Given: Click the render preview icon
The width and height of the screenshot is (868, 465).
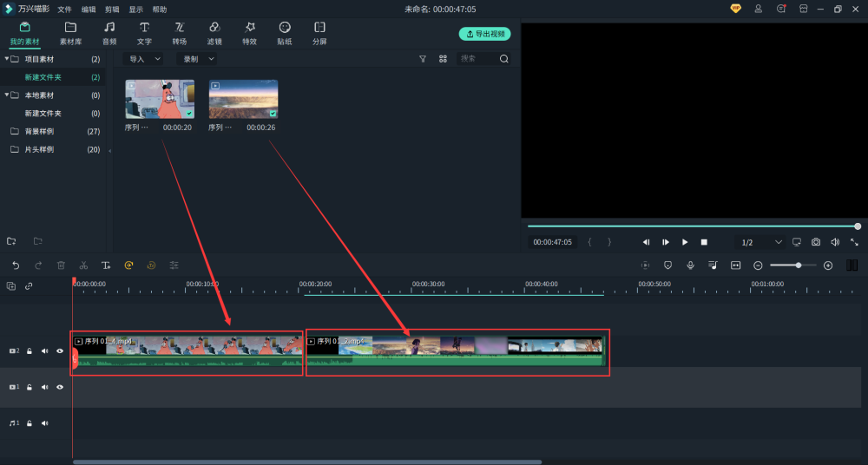Looking at the screenshot, I should [x=646, y=265].
